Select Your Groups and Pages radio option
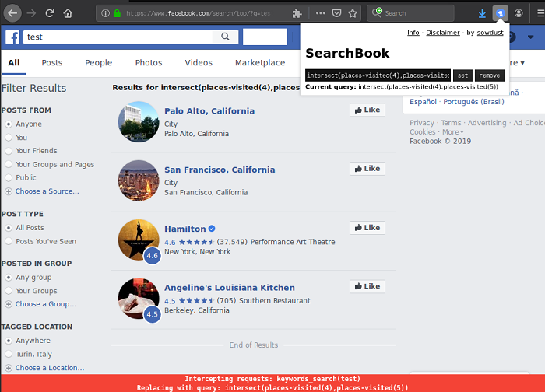Image resolution: width=545 pixels, height=392 pixels. (x=9, y=164)
